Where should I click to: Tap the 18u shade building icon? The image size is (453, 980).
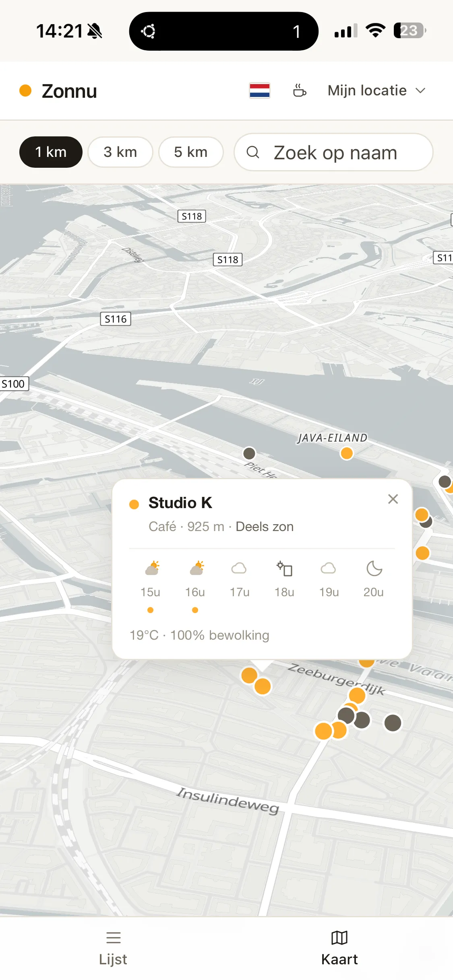tap(284, 568)
